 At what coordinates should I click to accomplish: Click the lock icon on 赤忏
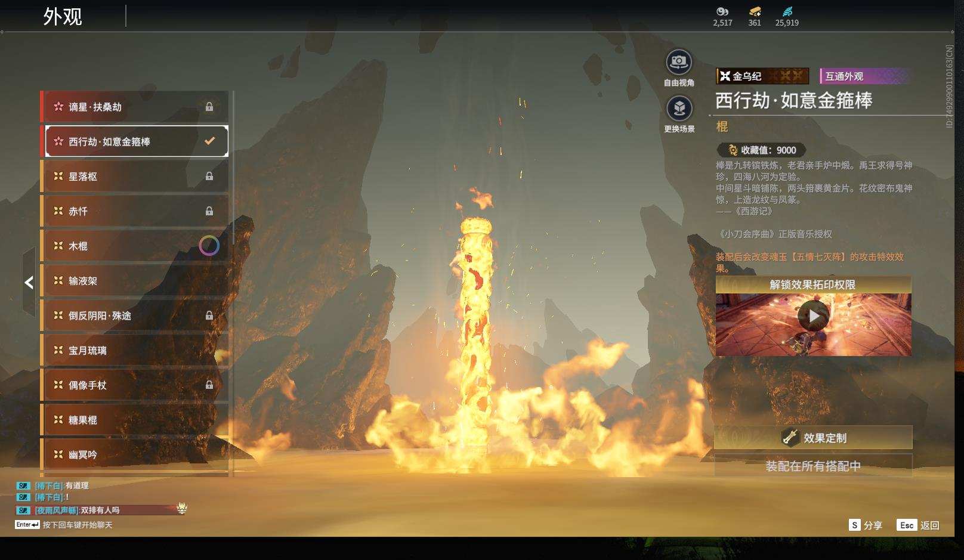(209, 211)
